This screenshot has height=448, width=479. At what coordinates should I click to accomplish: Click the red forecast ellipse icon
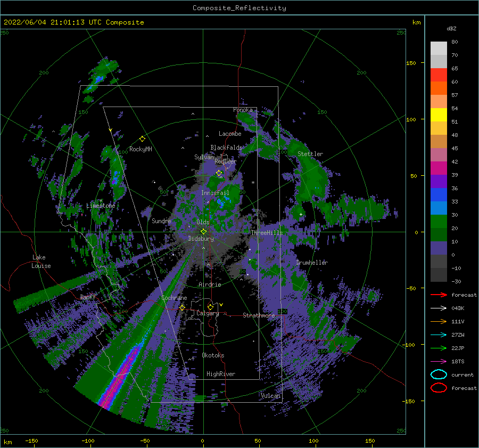[x=439, y=388]
